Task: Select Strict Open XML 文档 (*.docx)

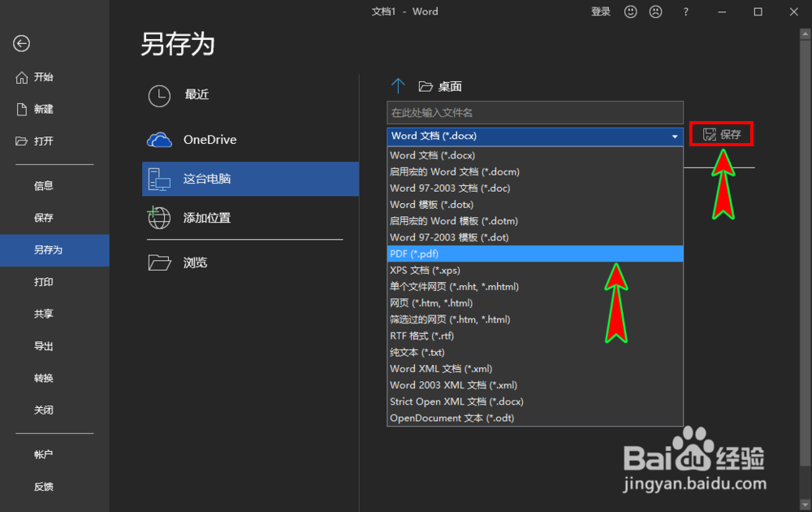Action: point(535,401)
